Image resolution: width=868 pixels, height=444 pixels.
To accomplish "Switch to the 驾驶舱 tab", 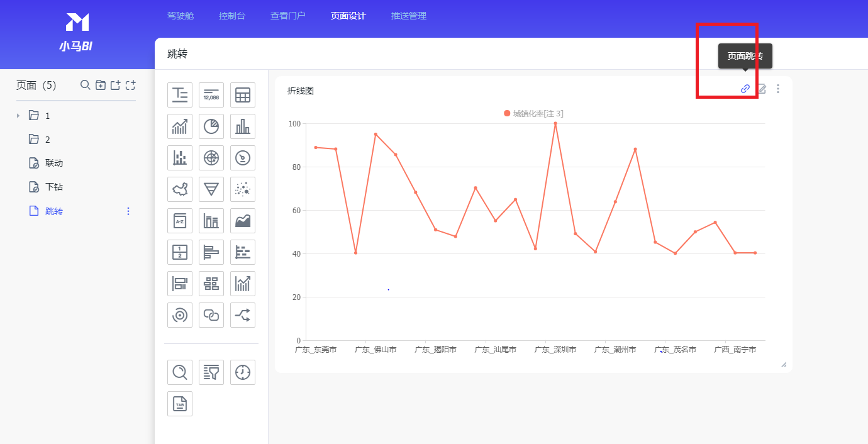I will (x=181, y=16).
